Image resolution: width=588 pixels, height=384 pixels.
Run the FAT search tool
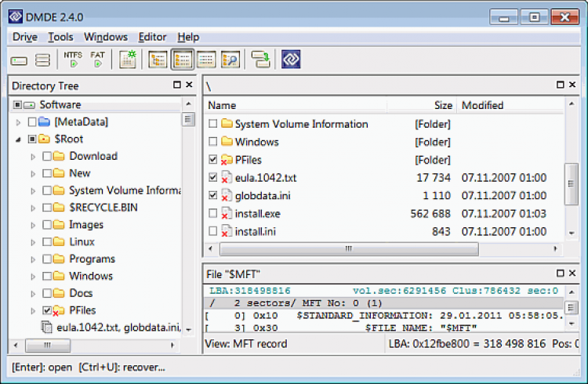[x=97, y=60]
